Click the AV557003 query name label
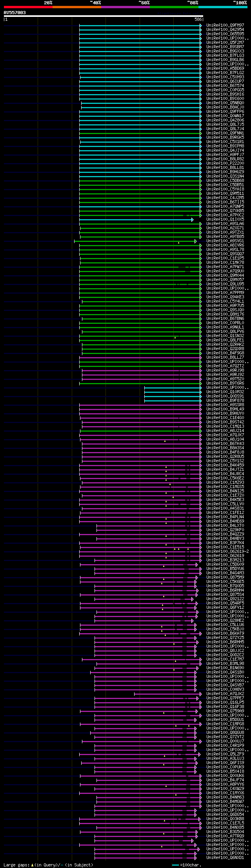Image resolution: width=251 pixels, height=868 pixels. (15, 13)
